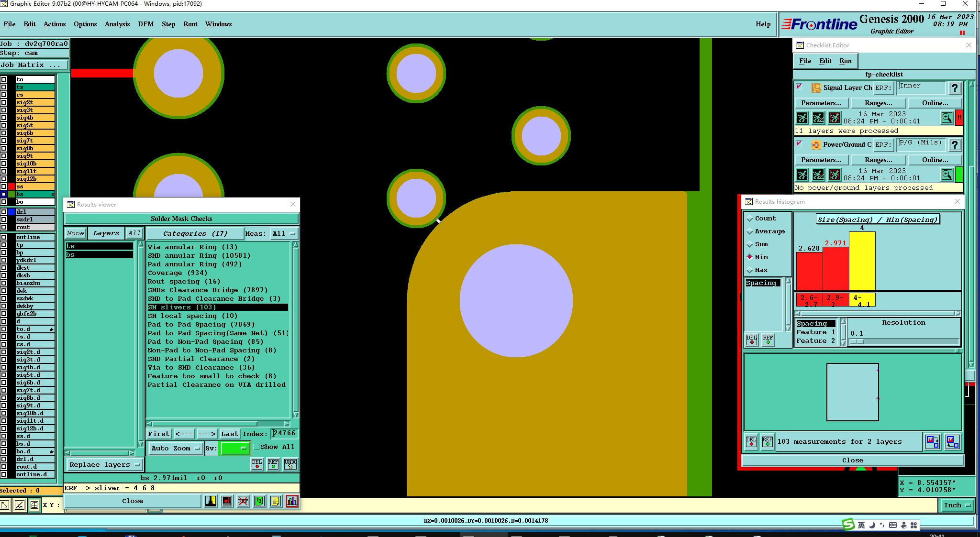Click the crossed-out REF icon
This screenshot has height=537, width=980.
(x=243, y=501)
